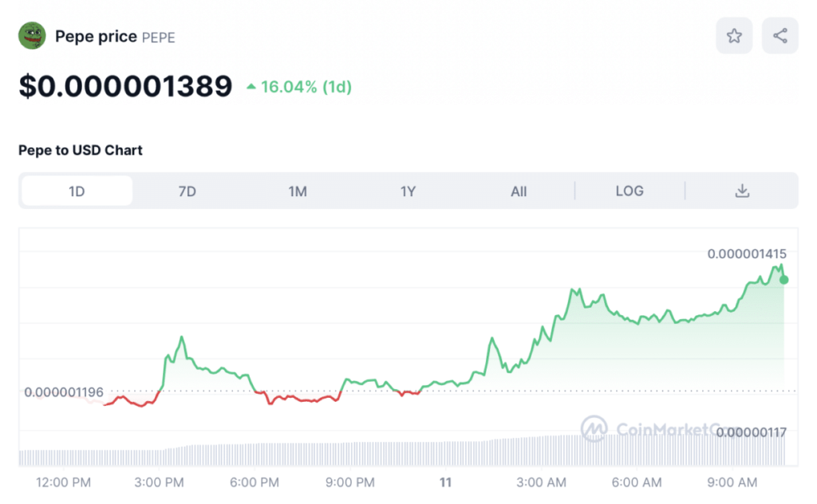Click the 0.000001196 baseline price label
The height and width of the screenshot is (504, 817).
(x=64, y=392)
